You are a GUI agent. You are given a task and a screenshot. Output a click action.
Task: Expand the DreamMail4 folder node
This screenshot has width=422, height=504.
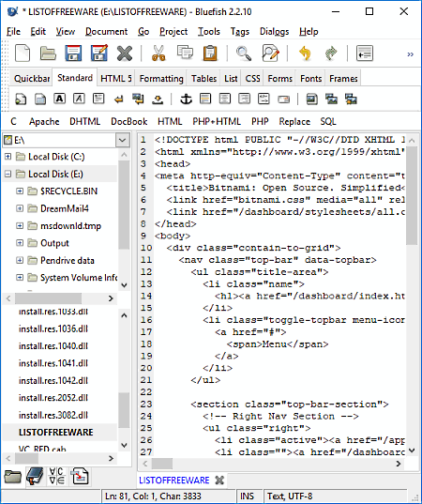20,208
